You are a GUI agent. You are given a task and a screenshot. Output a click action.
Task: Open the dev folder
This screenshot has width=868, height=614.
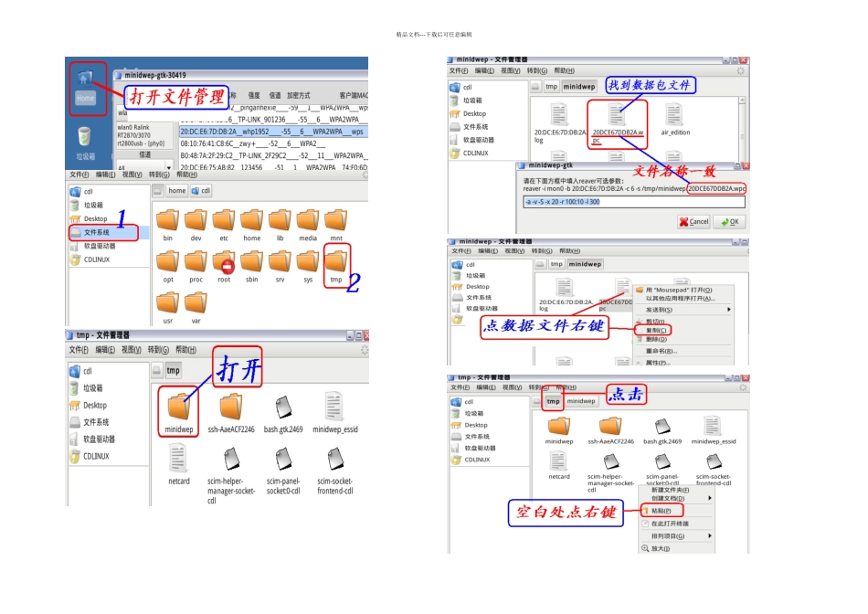click(196, 225)
